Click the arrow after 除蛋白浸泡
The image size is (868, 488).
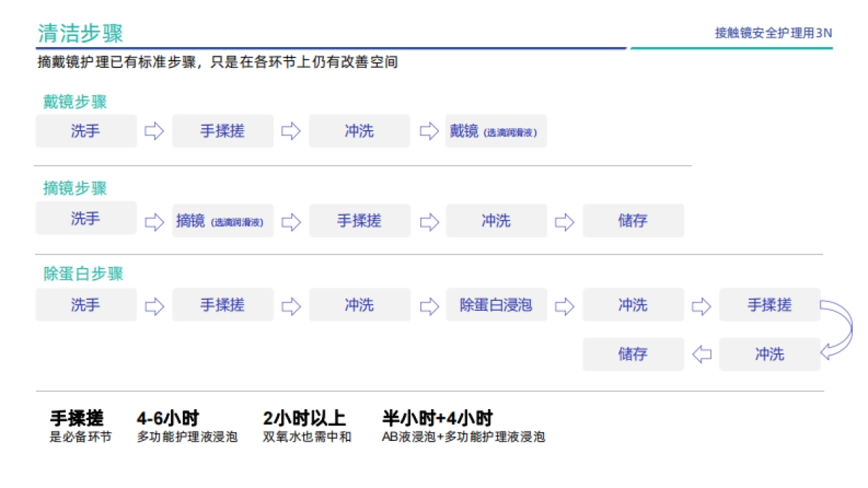coord(564,304)
